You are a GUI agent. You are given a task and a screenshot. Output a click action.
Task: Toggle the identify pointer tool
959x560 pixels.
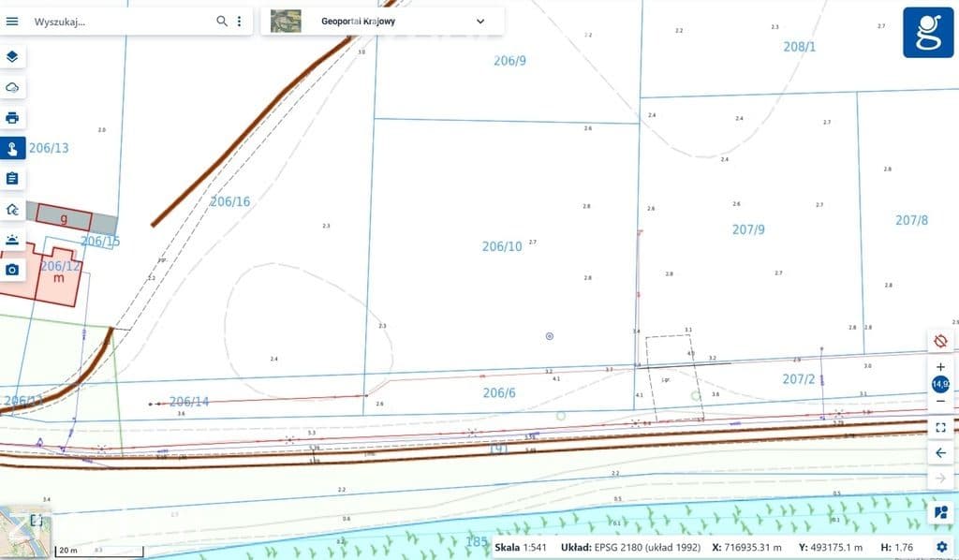[12, 148]
